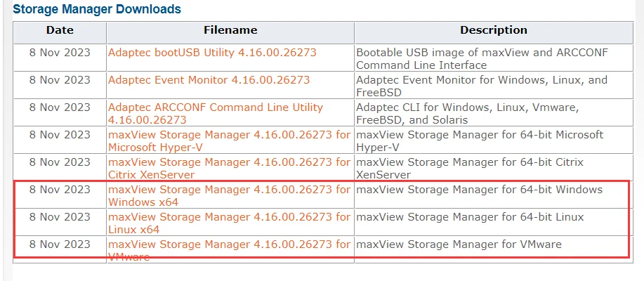Click the 64-bit Linux description cell
Viewport: 644px width, 281px height.
[494, 223]
